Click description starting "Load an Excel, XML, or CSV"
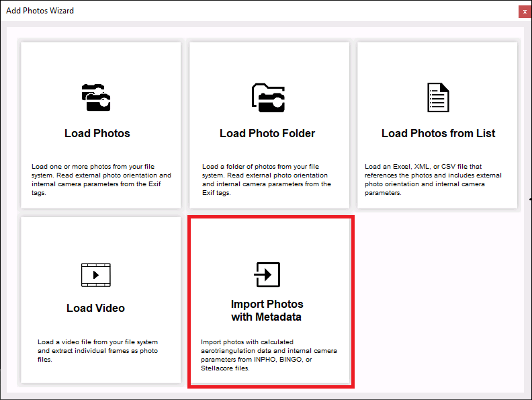This screenshot has width=532, height=400. pyautogui.click(x=433, y=179)
